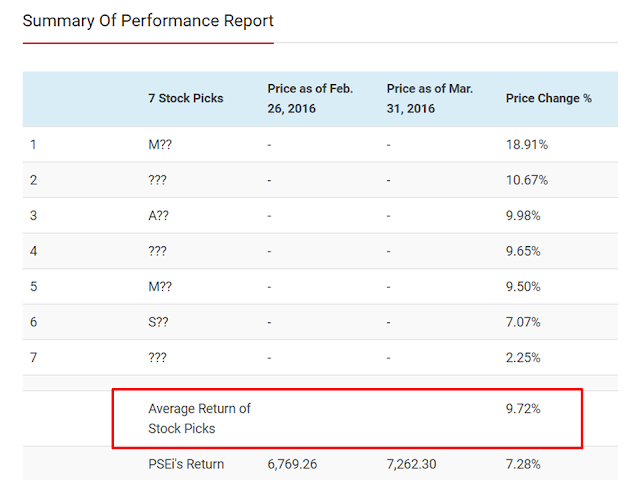Screen dimensions: 640x480
Task: Select the 7 Stock Picks column header
Action: (x=186, y=98)
